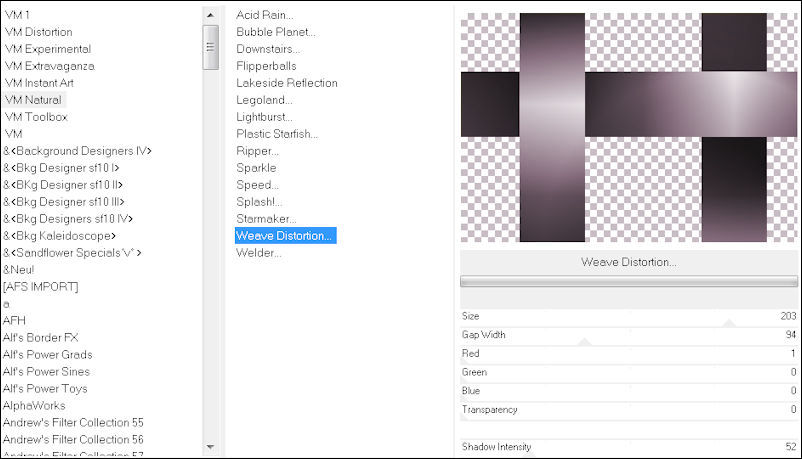Adjust the Green slider
Image resolution: width=802 pixels, height=459 pixels.
[x=629, y=373]
